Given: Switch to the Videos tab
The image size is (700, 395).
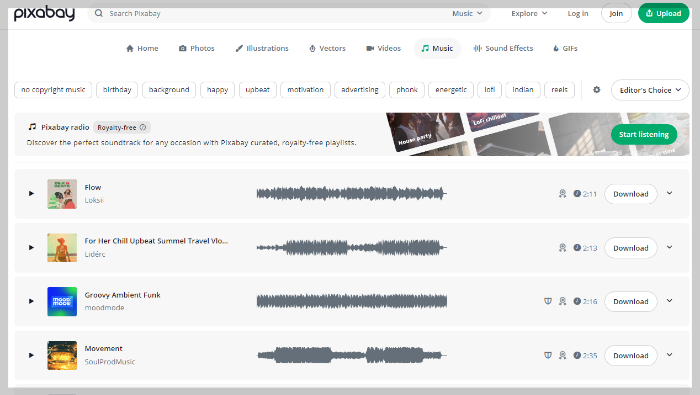Looking at the screenshot, I should (383, 48).
